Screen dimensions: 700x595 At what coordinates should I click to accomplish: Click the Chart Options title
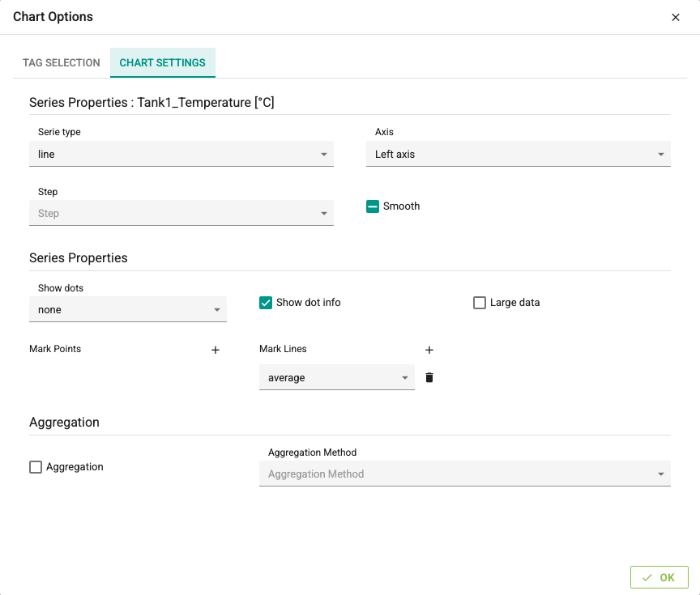53,17
